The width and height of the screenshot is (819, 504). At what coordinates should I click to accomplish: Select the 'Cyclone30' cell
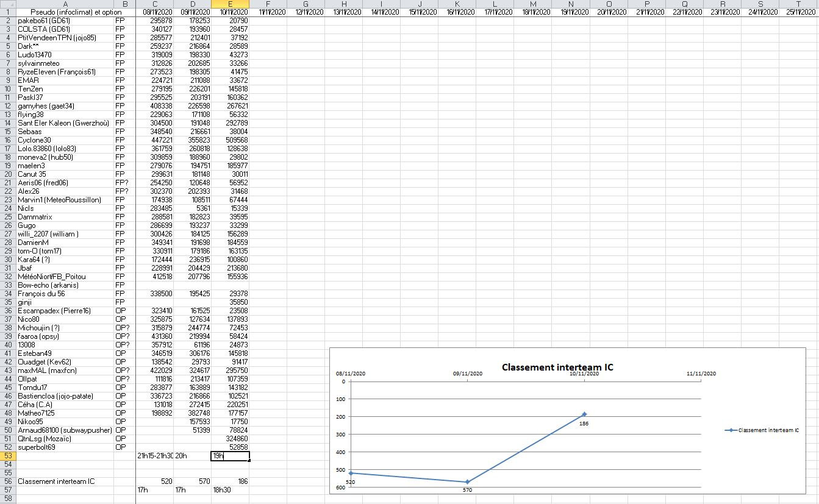click(64, 140)
